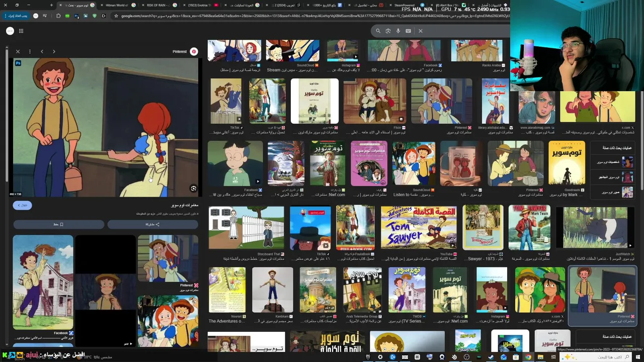The width and height of the screenshot is (644, 362).
Task: Click the preview panel vertical scrollbar
Action: 7,116
